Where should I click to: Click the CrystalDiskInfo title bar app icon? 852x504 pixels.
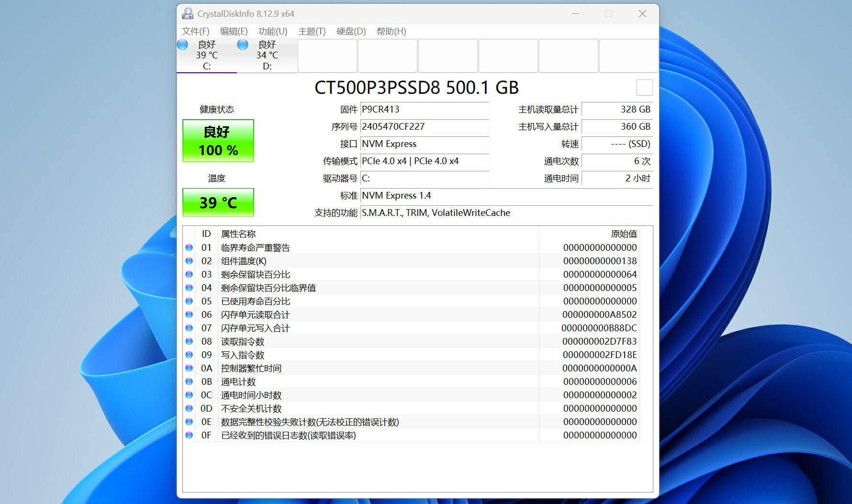click(188, 13)
